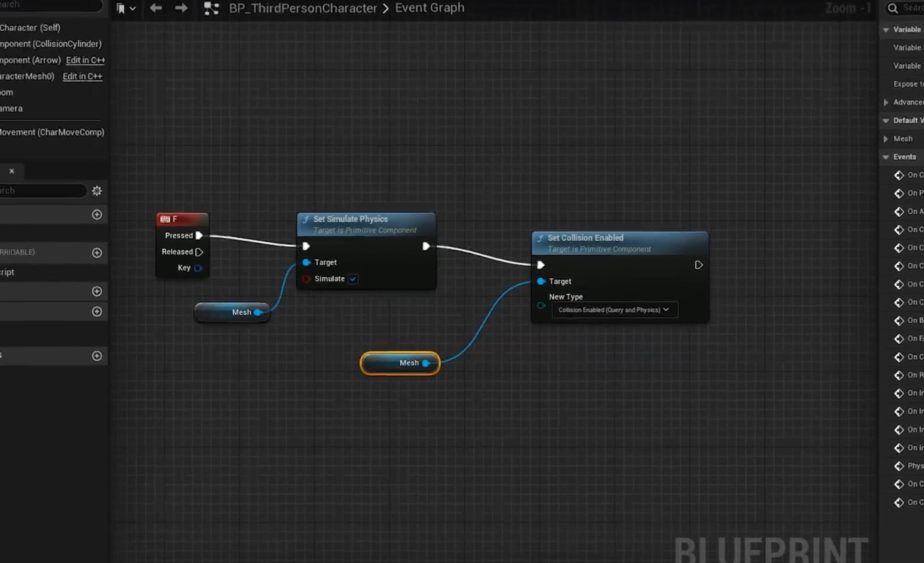
Task: Click the Set Collision Enabled output exec pin
Action: 698,265
